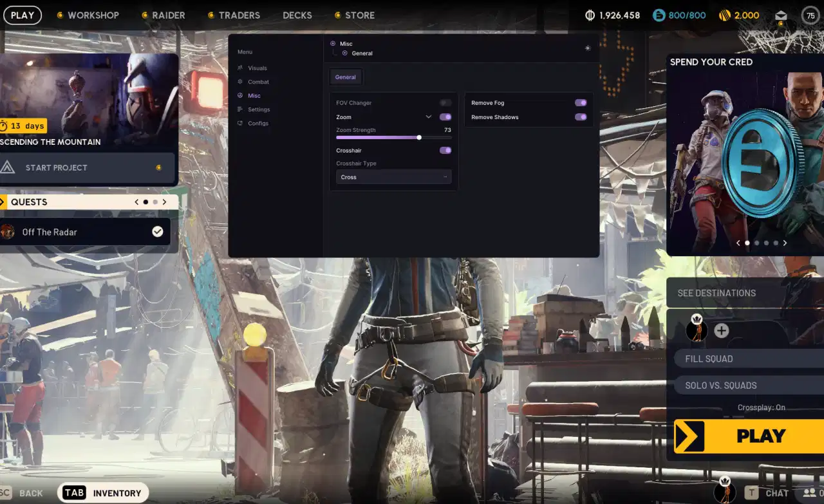Click the Start Project triangle icon
Image resolution: width=824 pixels, height=504 pixels.
tap(7, 167)
